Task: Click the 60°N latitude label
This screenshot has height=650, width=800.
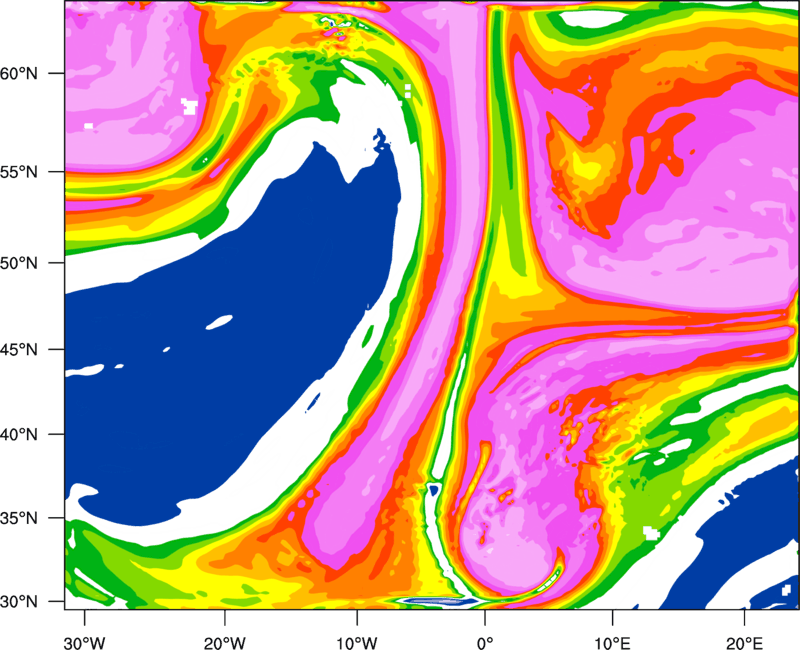Action: coord(19,73)
